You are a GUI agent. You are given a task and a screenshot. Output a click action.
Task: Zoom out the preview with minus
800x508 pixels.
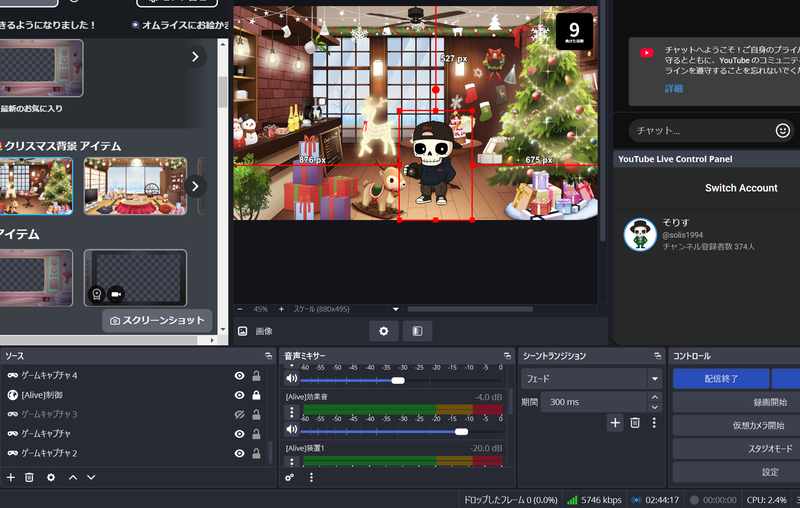[240, 309]
